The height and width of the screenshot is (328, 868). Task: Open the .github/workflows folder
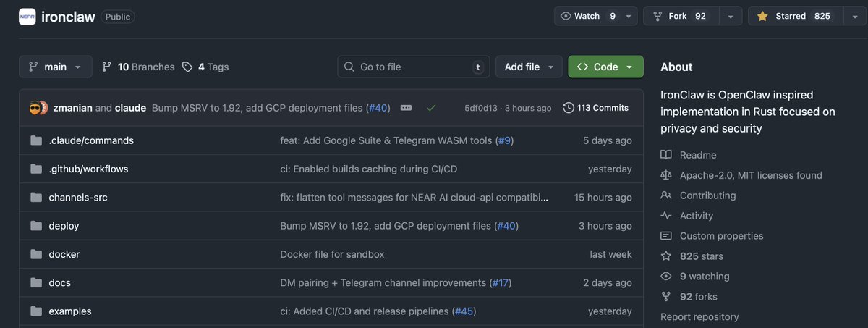coord(88,169)
